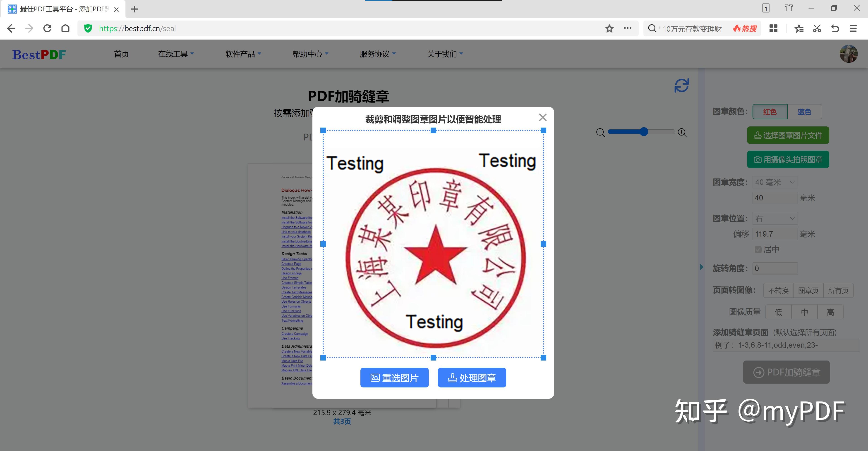Click the 偏移 input showing 119.7
This screenshot has height=451, width=868.
pos(775,234)
